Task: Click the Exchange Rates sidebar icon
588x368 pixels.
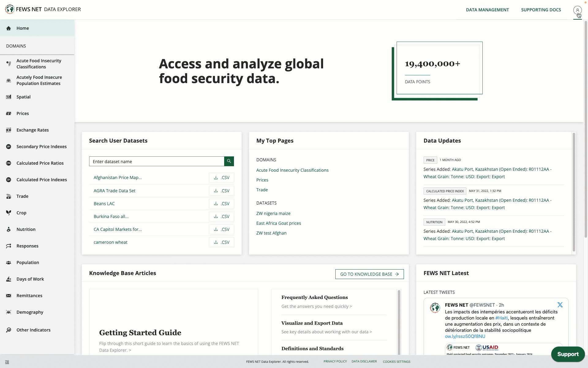Action: (x=9, y=130)
